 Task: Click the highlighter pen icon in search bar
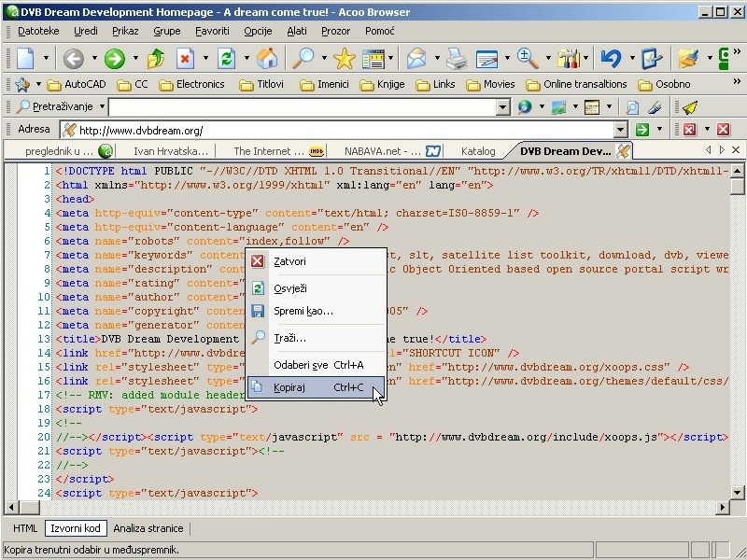(x=655, y=107)
